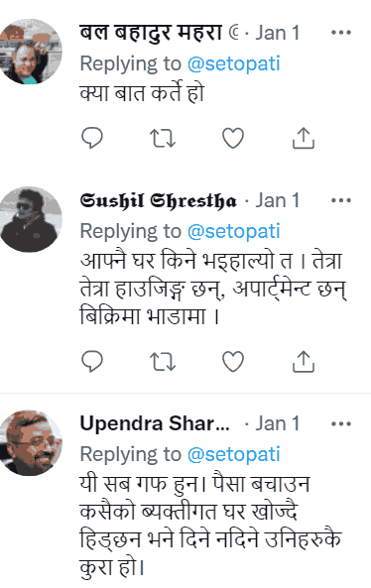This screenshot has height=588, width=371.
Task: Open more options on Upendra Shar... tweet
Action: (341, 423)
